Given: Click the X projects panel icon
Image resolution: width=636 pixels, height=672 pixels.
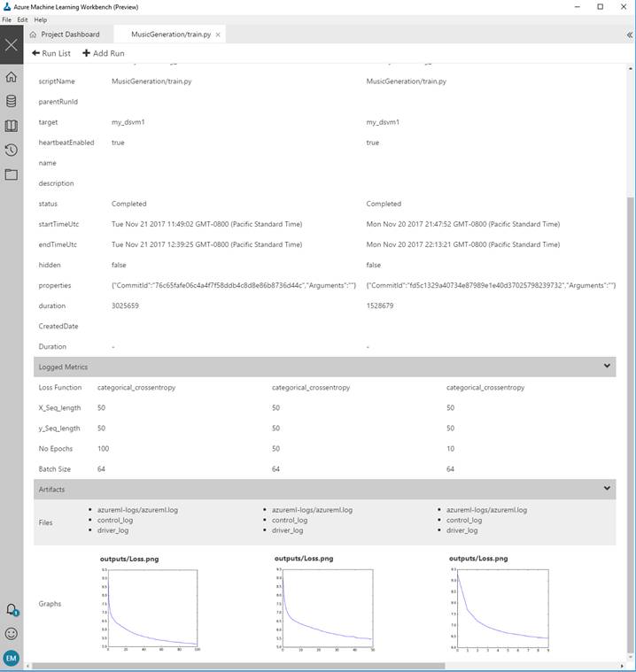Looking at the screenshot, I should (12, 44).
